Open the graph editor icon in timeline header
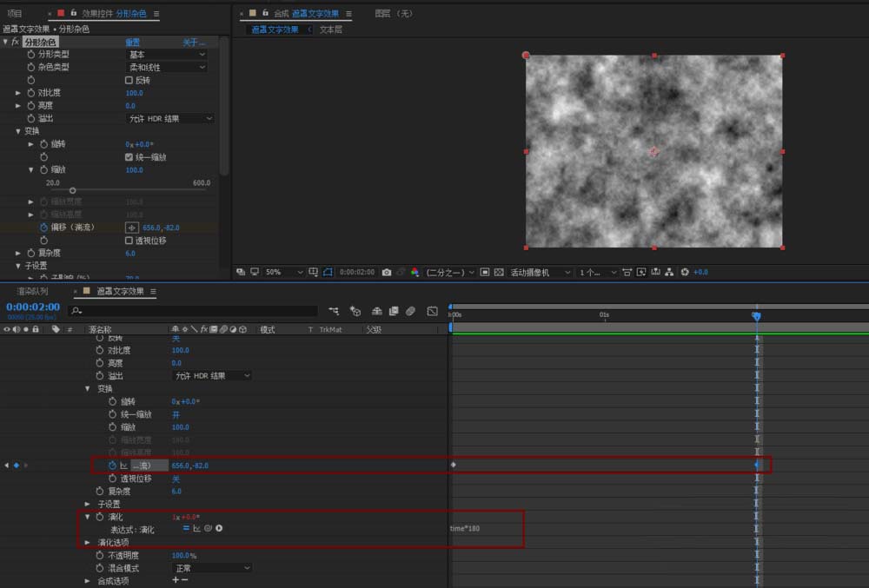The image size is (869, 588). 432,311
